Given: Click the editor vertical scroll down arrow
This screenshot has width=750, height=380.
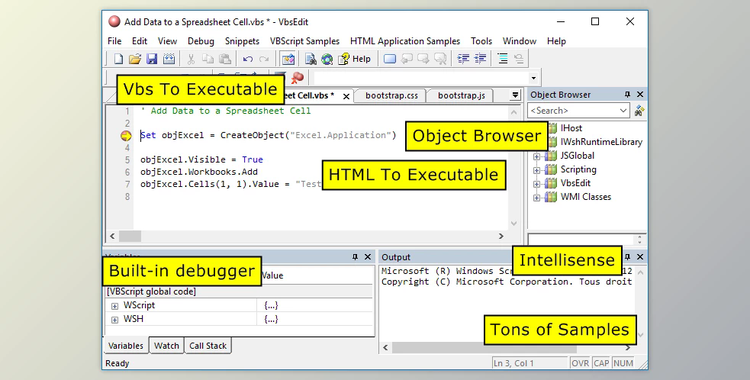Looking at the screenshot, I should click(514, 224).
